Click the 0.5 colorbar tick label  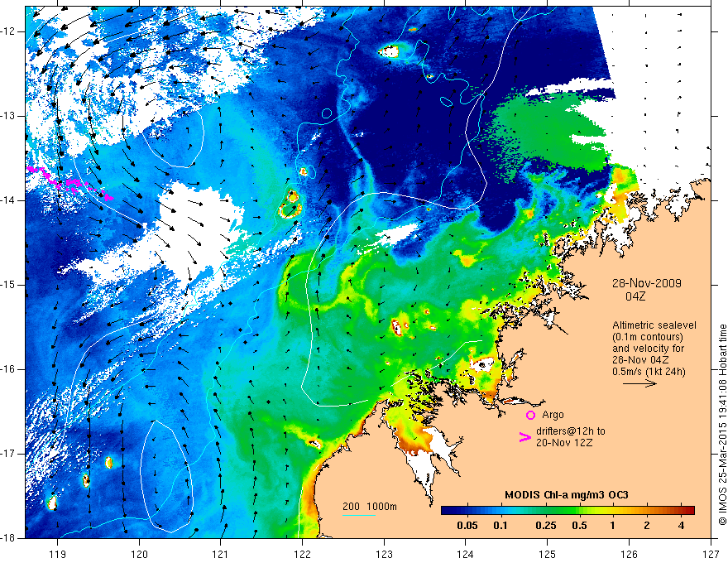tap(579, 526)
